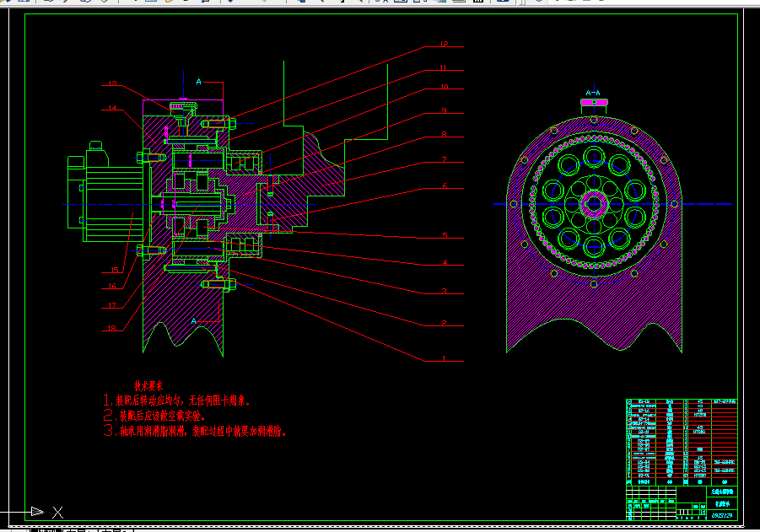The image size is (760, 532).
Task: Select part callout number 12
Action: pyautogui.click(x=444, y=44)
